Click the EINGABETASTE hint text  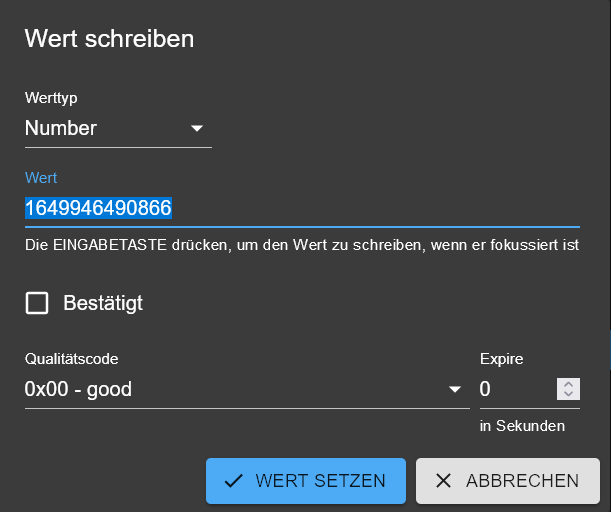click(x=302, y=245)
